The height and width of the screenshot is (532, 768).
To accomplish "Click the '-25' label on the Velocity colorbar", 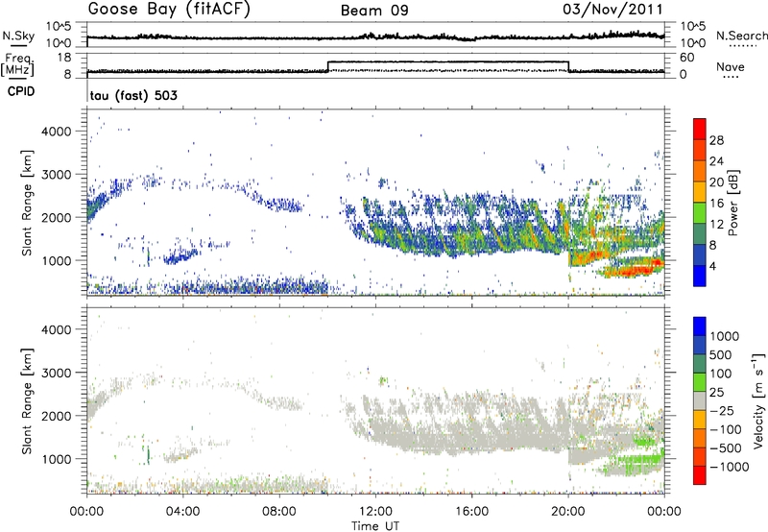I will tap(722, 410).
